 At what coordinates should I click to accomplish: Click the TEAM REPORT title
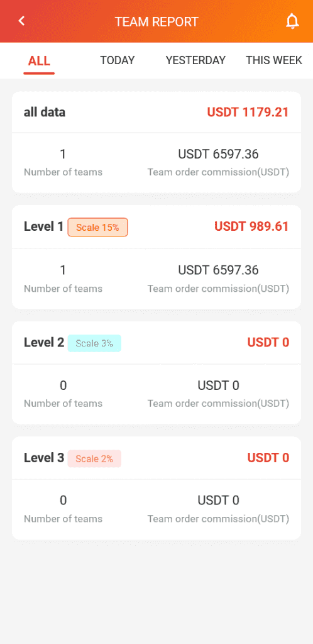(x=156, y=22)
